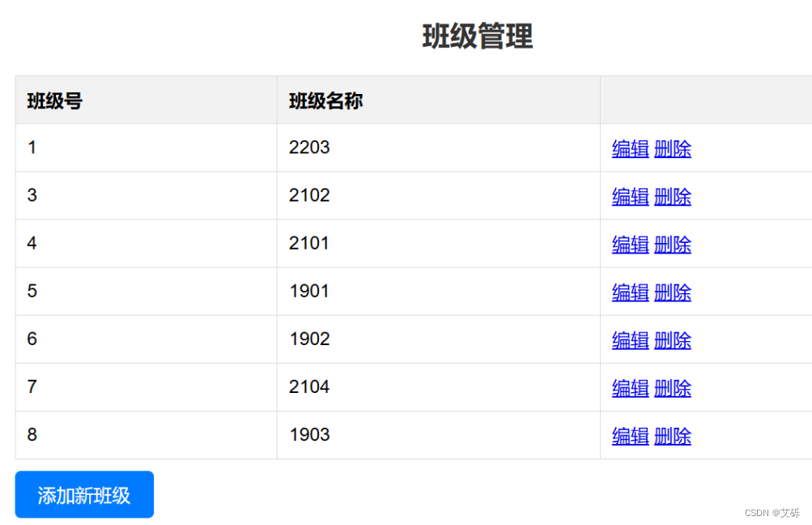
Task: Select 删除 for class 1902
Action: [x=673, y=340]
